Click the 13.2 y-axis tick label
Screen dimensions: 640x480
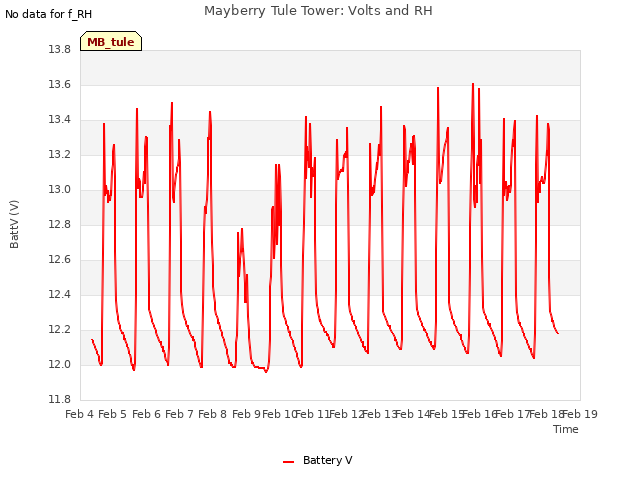pyautogui.click(x=60, y=155)
